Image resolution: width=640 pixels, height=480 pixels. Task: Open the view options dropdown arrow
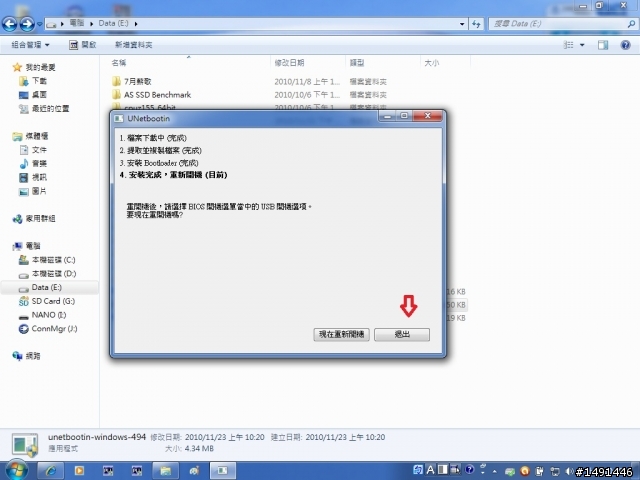(582, 45)
